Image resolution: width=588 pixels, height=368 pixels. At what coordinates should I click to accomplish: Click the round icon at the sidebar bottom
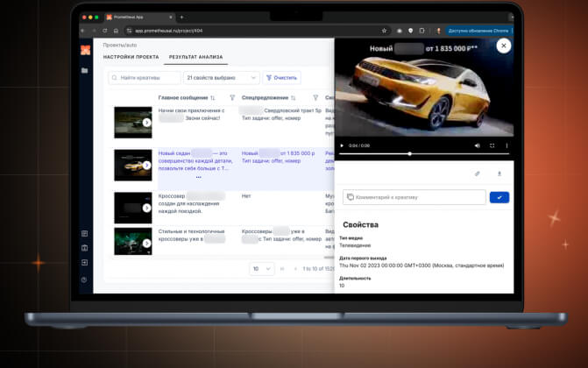pos(84,280)
